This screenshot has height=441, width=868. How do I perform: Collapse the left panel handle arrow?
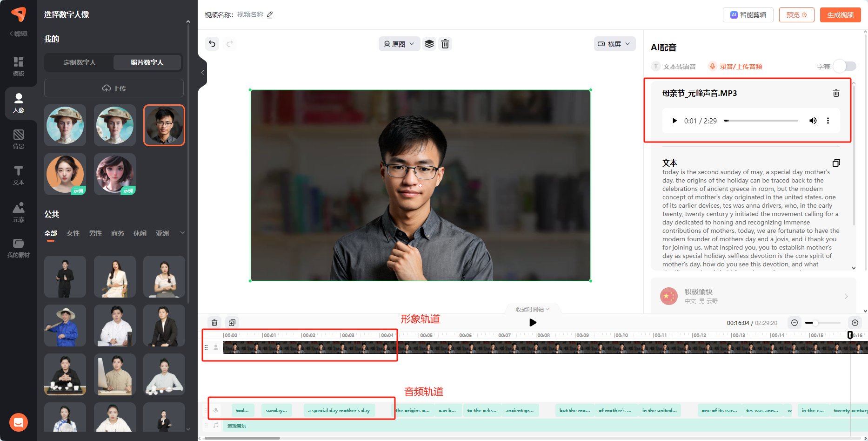click(202, 73)
